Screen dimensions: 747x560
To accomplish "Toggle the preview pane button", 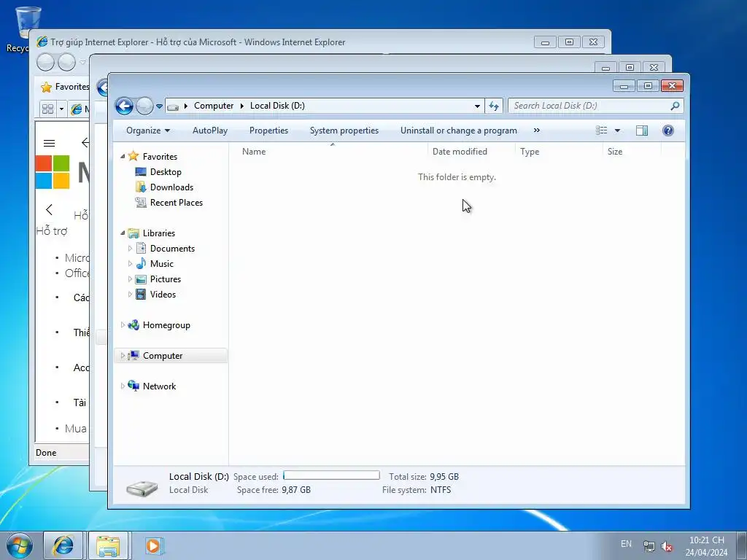I will 642,131.
